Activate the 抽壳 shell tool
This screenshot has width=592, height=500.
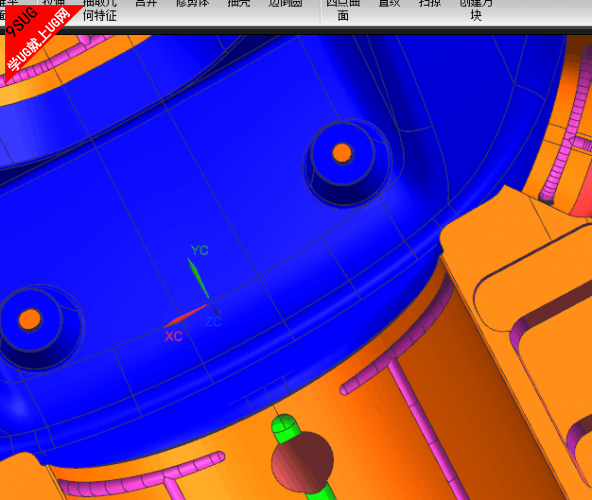(239, 3)
